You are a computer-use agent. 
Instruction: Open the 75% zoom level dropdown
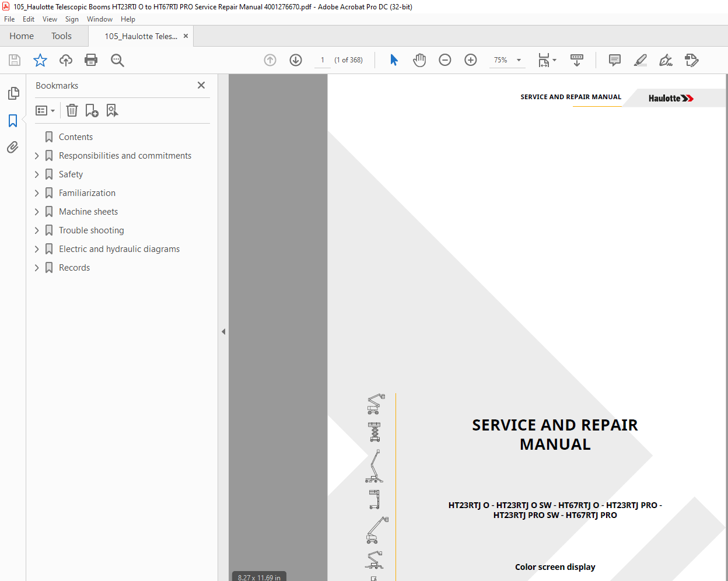tap(519, 60)
